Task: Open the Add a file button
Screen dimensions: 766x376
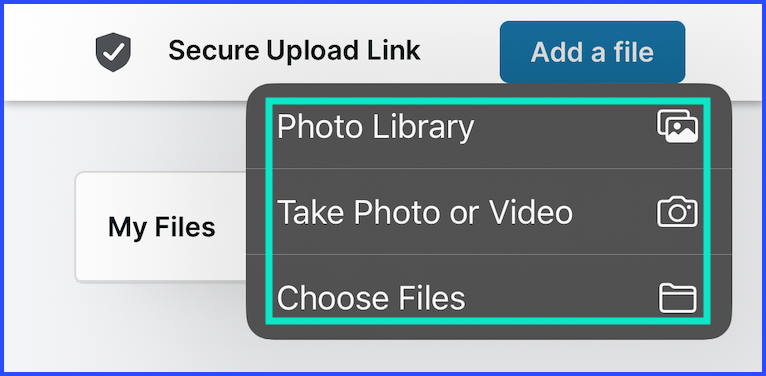Action: pyautogui.click(x=592, y=52)
